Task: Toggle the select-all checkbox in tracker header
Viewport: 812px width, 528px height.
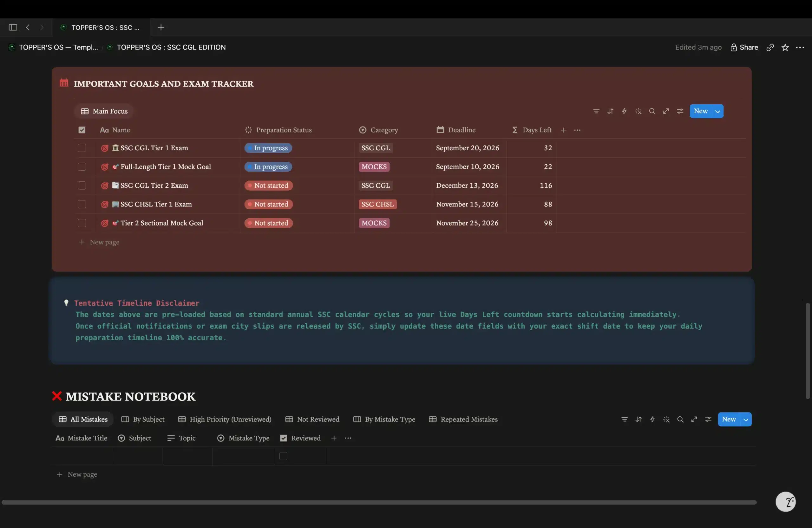Action: click(82, 130)
